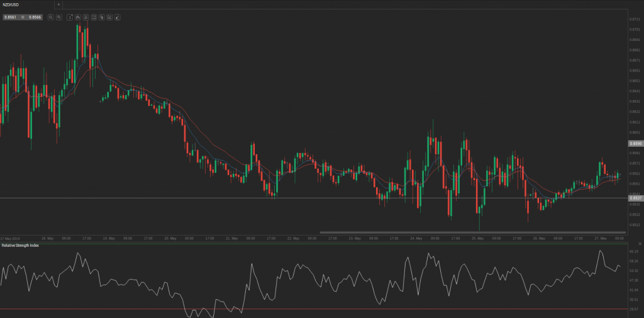Image resolution: width=644 pixels, height=318 pixels.
Task: Click the 0.8566 ask price button
Action: click(x=36, y=17)
